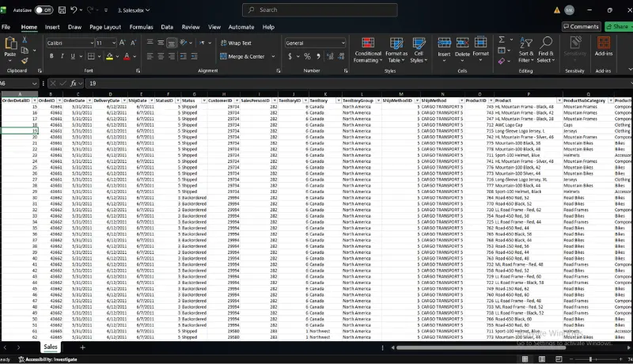Open the font size 11 dropdown

(x=114, y=43)
